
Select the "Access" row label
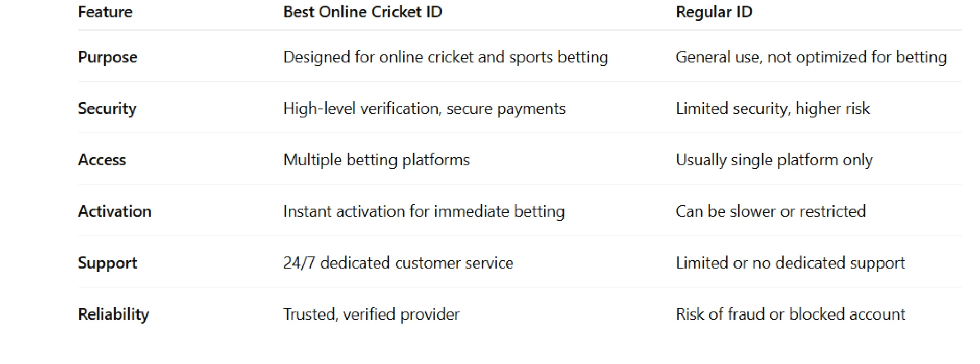click(x=102, y=160)
